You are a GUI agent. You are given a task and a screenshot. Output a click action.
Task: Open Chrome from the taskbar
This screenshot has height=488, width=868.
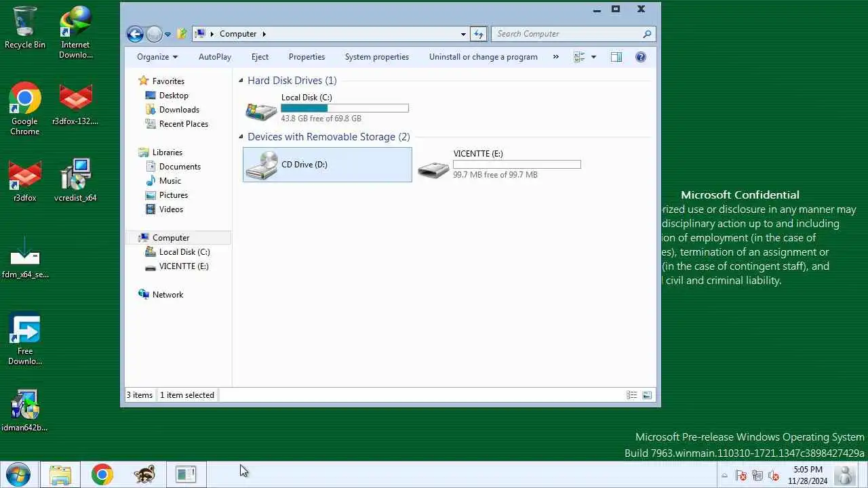[102, 474]
